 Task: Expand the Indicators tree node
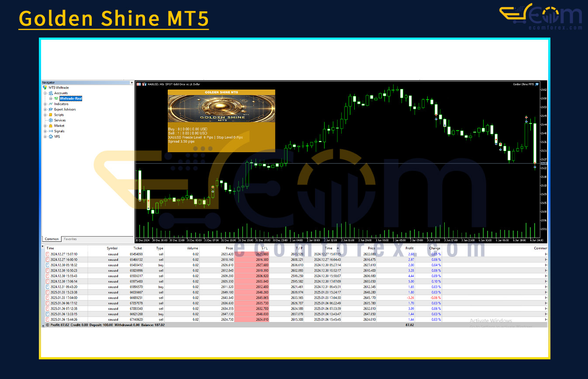coord(45,104)
